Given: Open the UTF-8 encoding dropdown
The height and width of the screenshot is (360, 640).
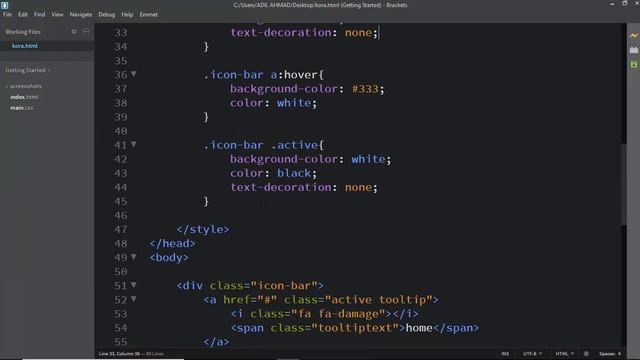Looking at the screenshot, I should coord(532,354).
